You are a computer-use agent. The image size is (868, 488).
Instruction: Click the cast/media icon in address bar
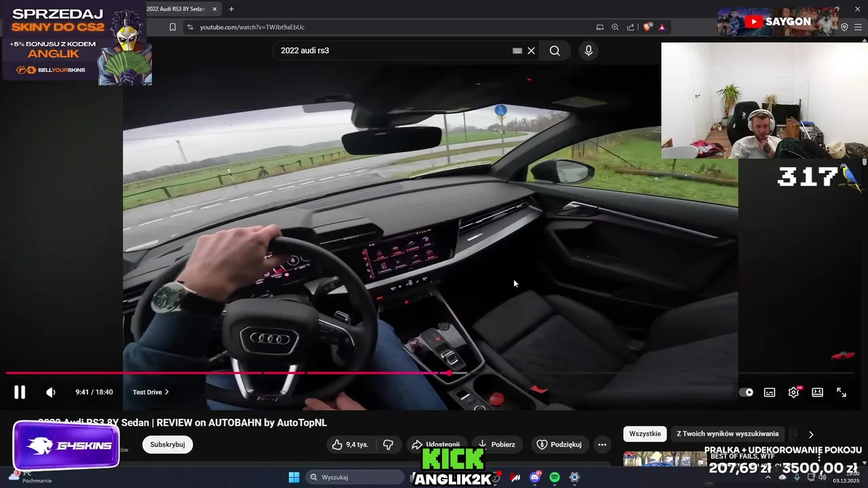point(599,27)
